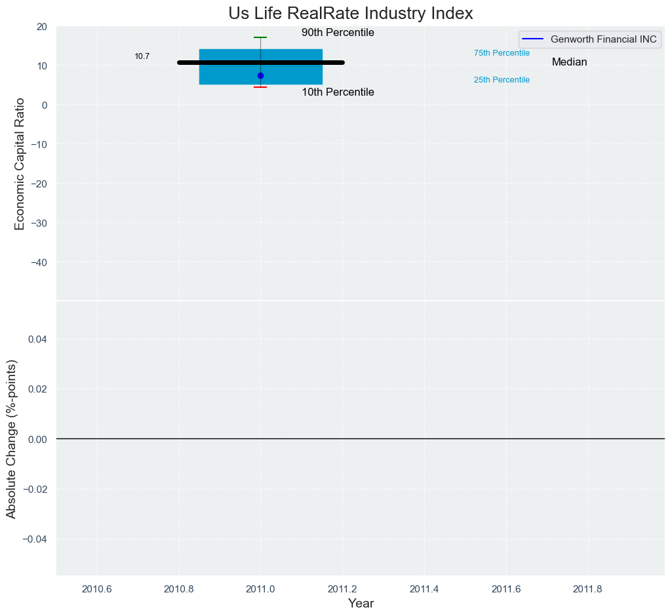Select the Genworth Financial INC legend entry
Image resolution: width=672 pixels, height=616 pixels.
click(603, 39)
